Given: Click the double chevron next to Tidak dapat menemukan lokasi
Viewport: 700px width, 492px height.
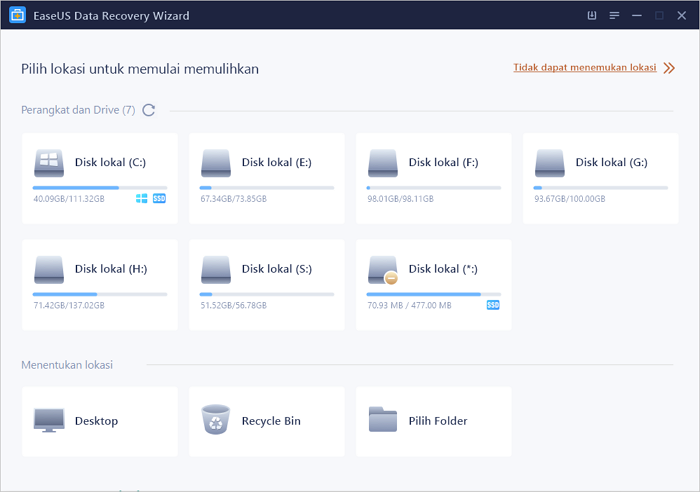Looking at the screenshot, I should pos(669,68).
